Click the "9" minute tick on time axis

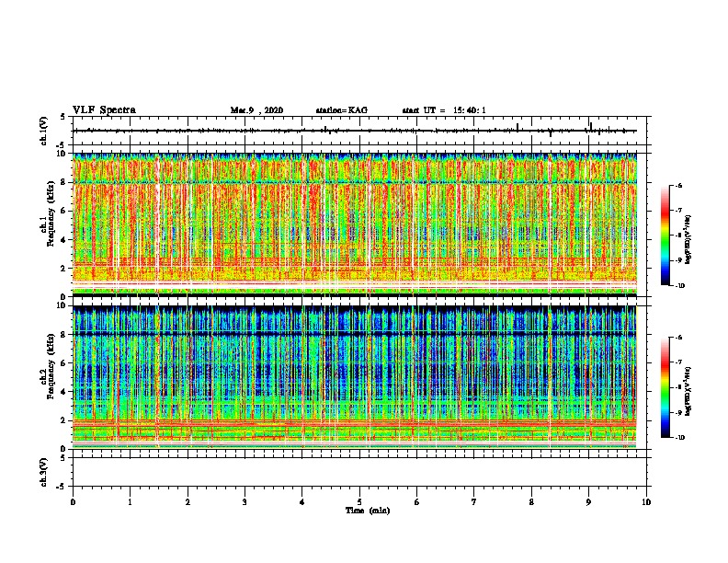click(588, 502)
